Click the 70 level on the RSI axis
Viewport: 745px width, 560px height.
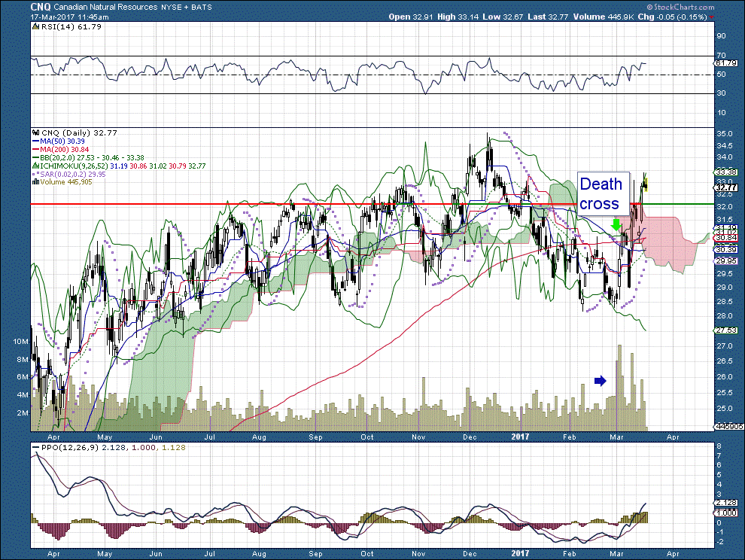click(721, 56)
